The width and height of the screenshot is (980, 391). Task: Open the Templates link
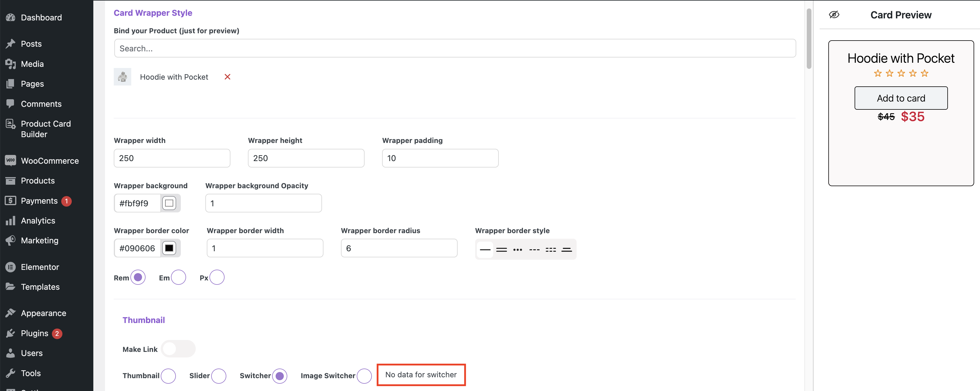click(x=40, y=287)
